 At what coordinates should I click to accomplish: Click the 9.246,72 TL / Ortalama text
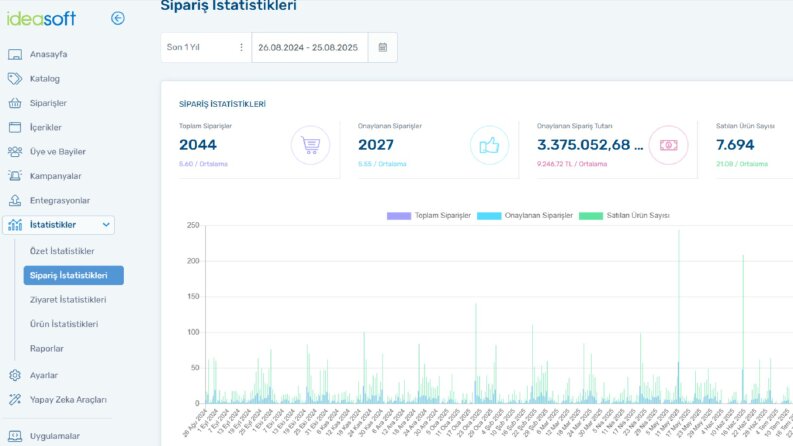click(x=572, y=164)
